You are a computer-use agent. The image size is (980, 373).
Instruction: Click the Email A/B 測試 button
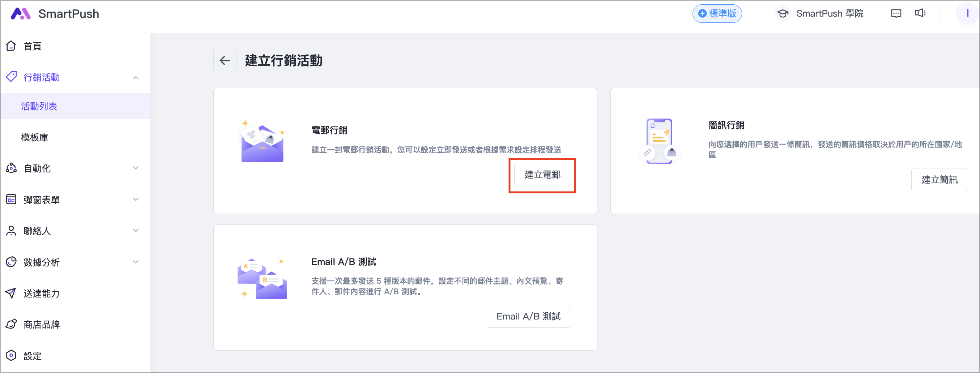click(x=528, y=316)
